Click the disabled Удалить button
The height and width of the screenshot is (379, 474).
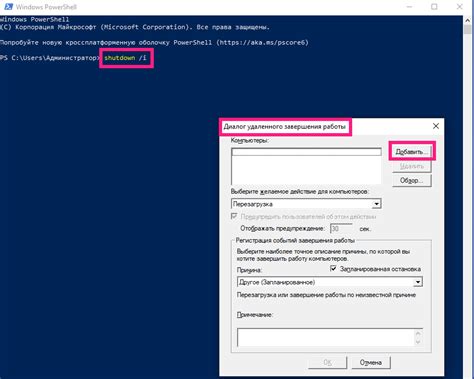point(412,166)
